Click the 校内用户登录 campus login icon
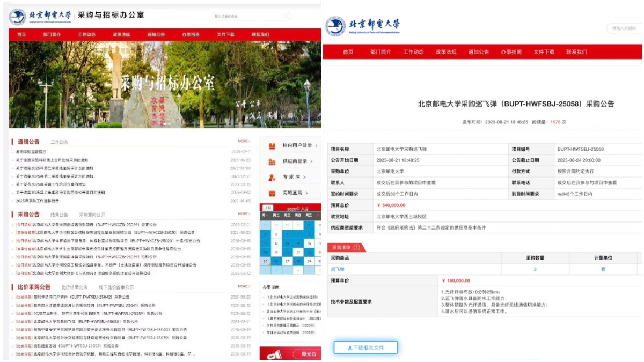 tap(272, 145)
